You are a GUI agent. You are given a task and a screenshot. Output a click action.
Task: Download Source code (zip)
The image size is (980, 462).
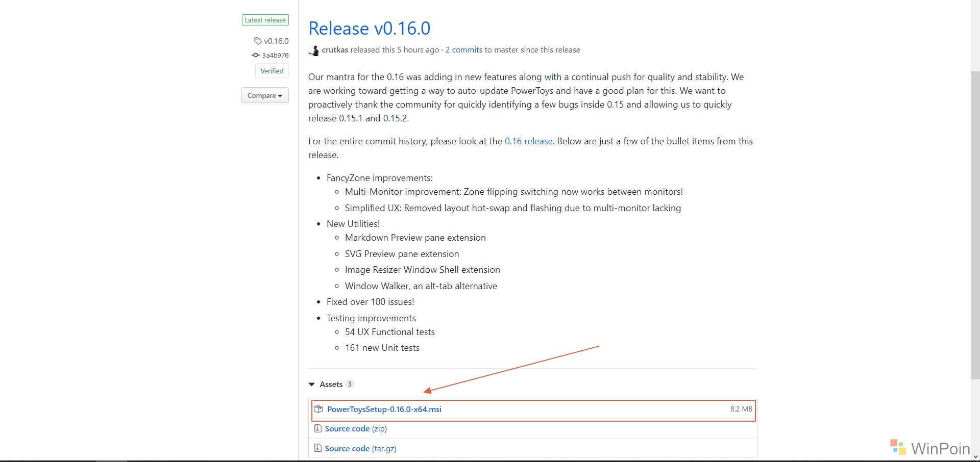[x=356, y=429]
